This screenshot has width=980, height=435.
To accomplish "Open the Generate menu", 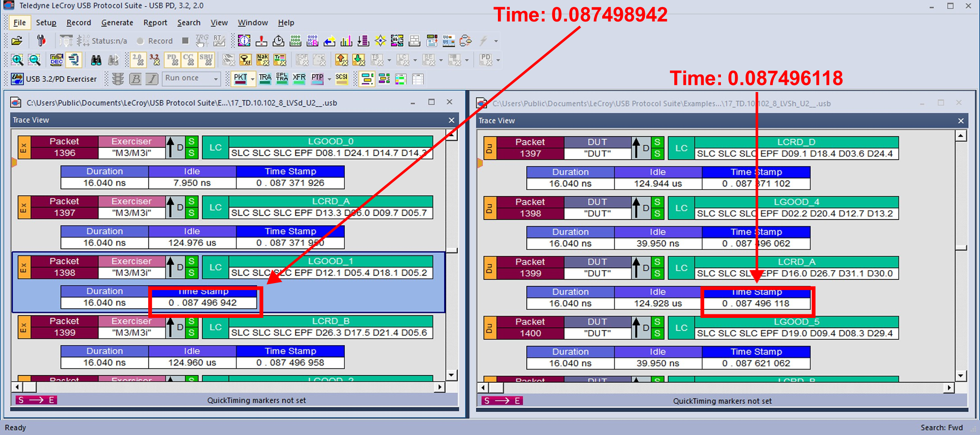I will click(x=117, y=22).
